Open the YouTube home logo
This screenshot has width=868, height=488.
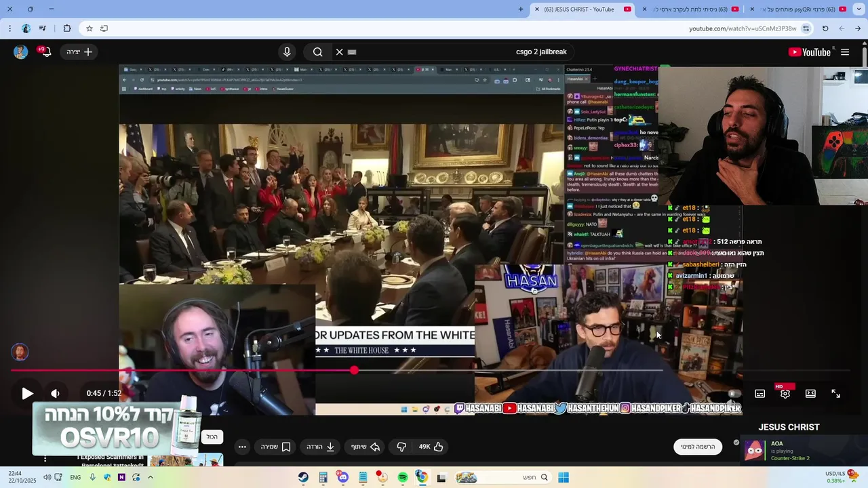click(x=810, y=52)
